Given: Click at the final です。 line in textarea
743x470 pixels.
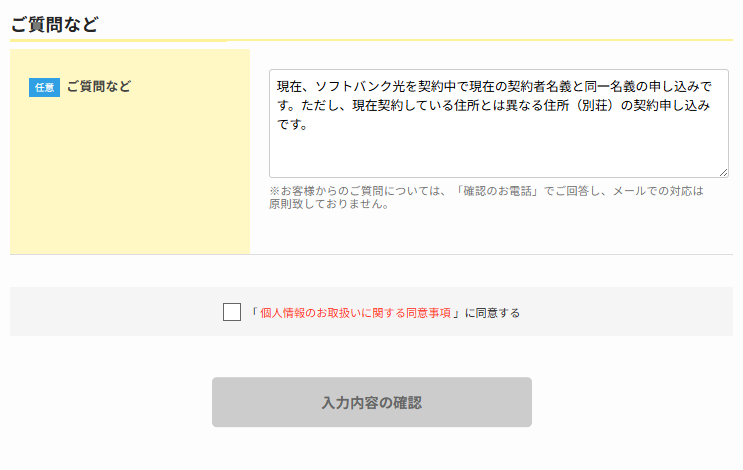Looking at the screenshot, I should tap(292, 126).
